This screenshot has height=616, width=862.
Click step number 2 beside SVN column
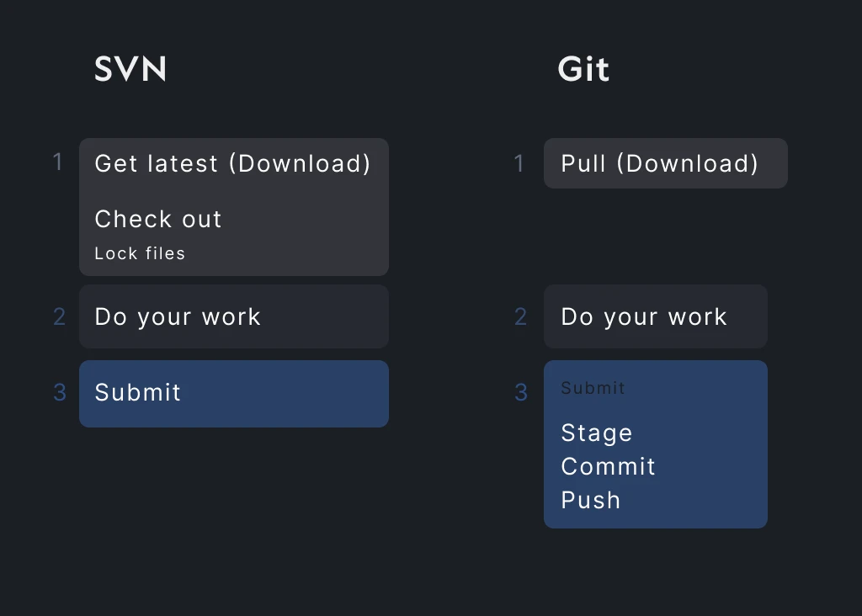(x=59, y=316)
